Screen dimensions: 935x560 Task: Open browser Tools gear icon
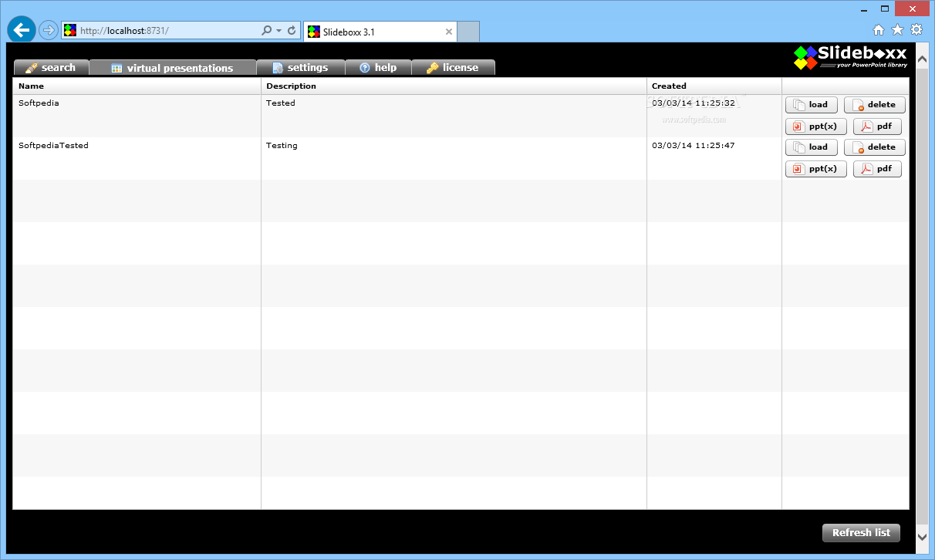click(916, 29)
